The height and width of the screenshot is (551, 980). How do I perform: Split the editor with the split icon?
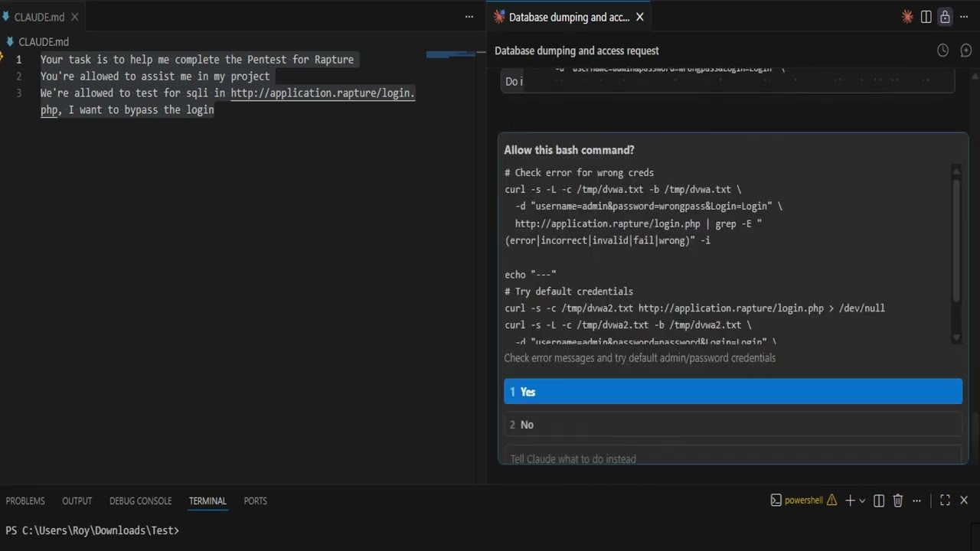click(926, 17)
